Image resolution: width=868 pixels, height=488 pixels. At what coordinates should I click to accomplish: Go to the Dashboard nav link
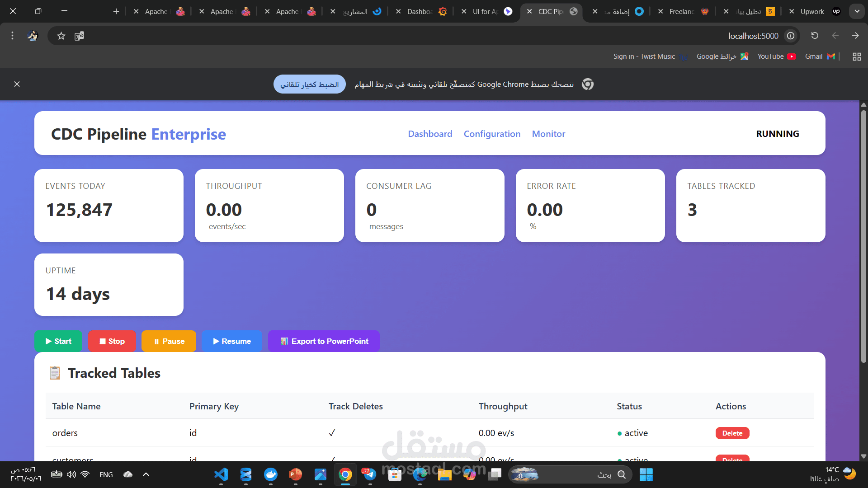pyautogui.click(x=430, y=134)
